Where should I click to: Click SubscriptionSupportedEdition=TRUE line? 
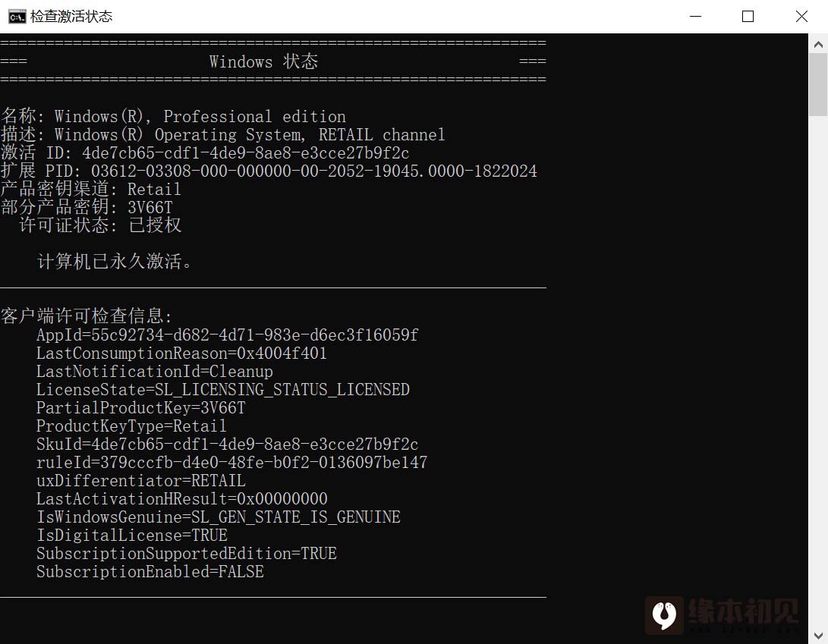point(187,553)
